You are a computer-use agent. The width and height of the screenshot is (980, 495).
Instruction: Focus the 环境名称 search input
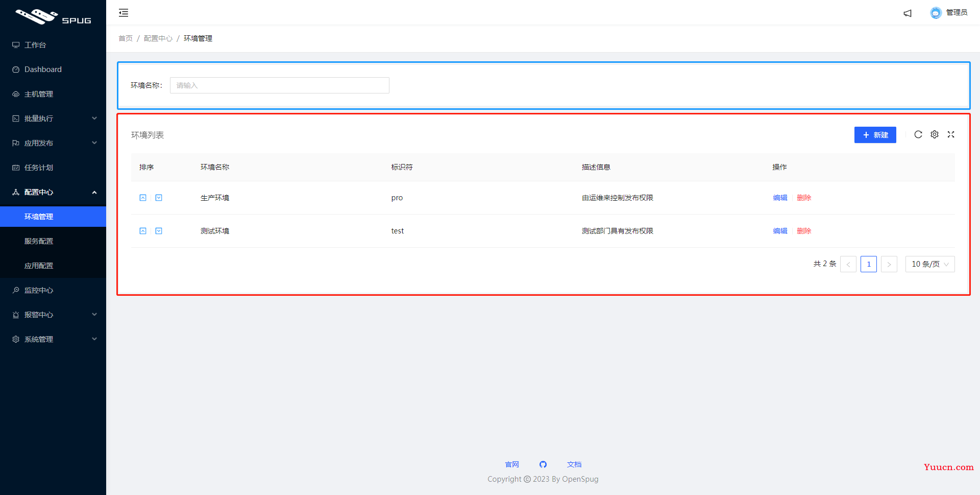pos(280,85)
